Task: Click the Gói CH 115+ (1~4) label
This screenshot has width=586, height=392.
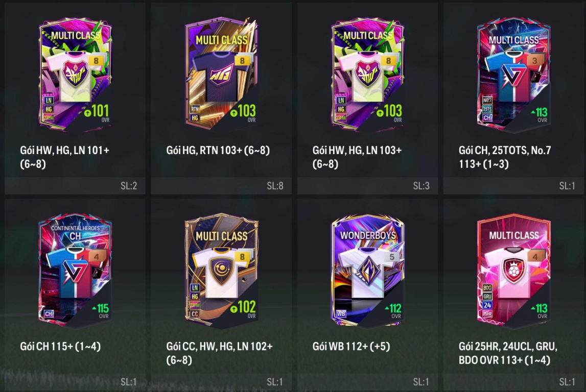Action: click(60, 347)
